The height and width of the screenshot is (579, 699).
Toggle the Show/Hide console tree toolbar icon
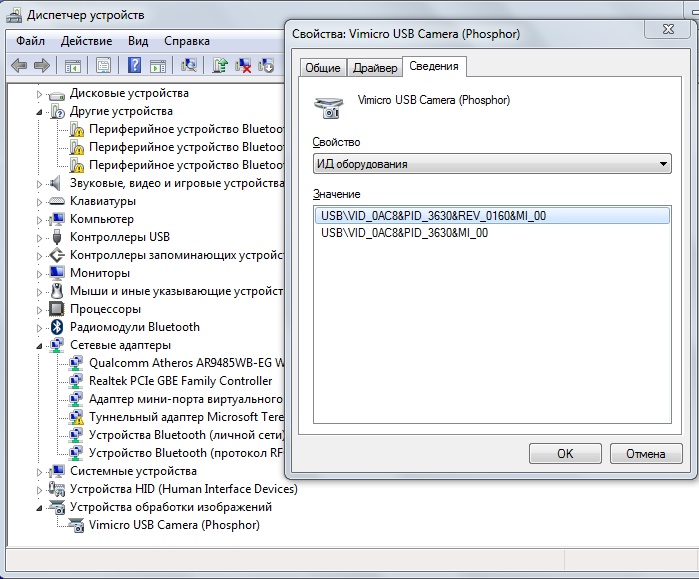[x=72, y=66]
